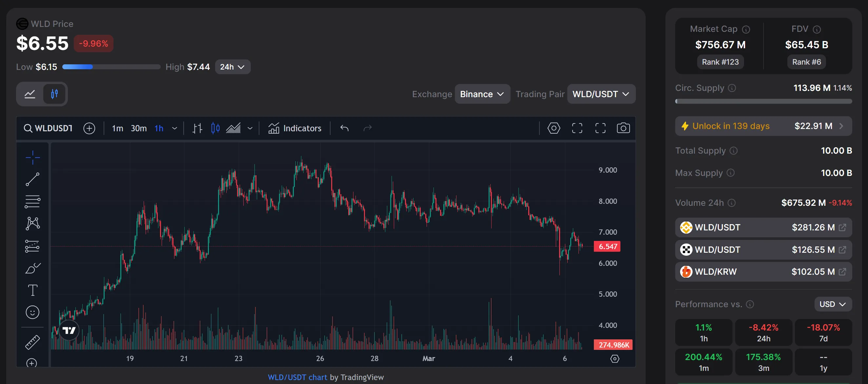Click the Mar date label on time axis
Image resolution: width=868 pixels, height=384 pixels.
coord(429,359)
